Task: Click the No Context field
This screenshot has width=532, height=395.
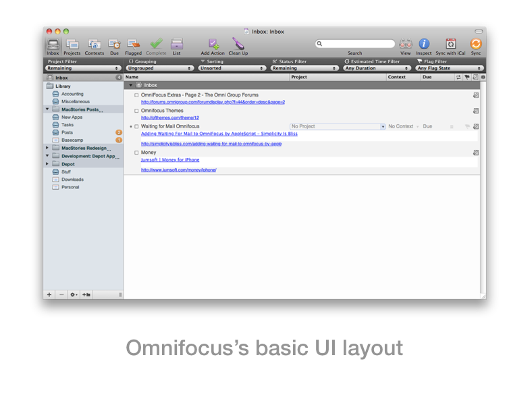Action: click(403, 126)
